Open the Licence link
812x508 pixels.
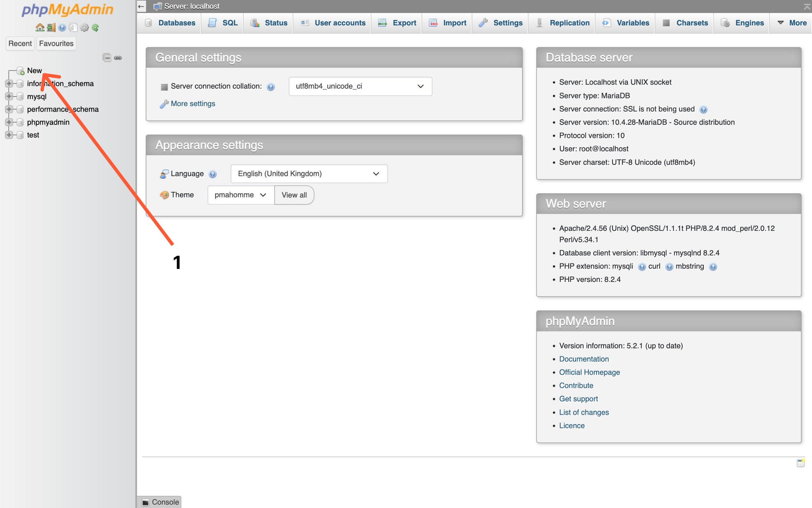(572, 426)
